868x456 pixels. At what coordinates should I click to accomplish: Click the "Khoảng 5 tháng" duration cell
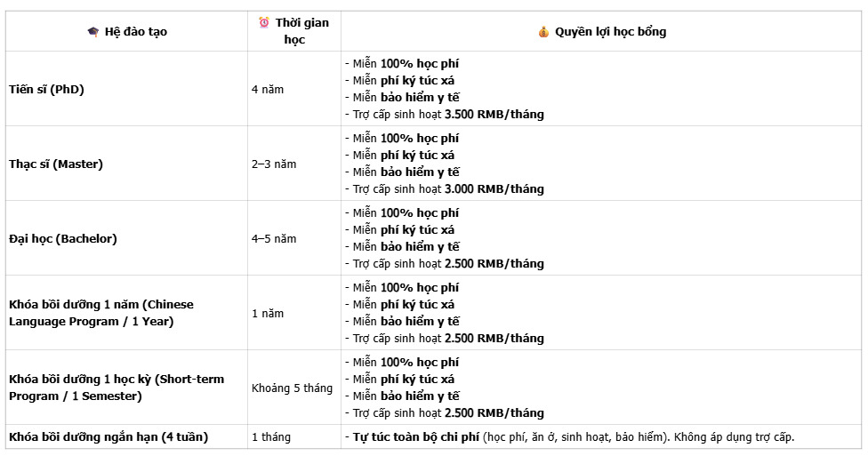(x=292, y=388)
